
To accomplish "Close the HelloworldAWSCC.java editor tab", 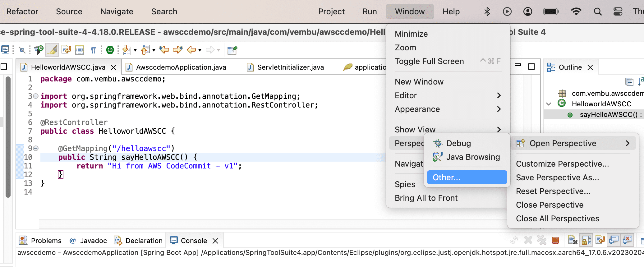I will pos(114,67).
